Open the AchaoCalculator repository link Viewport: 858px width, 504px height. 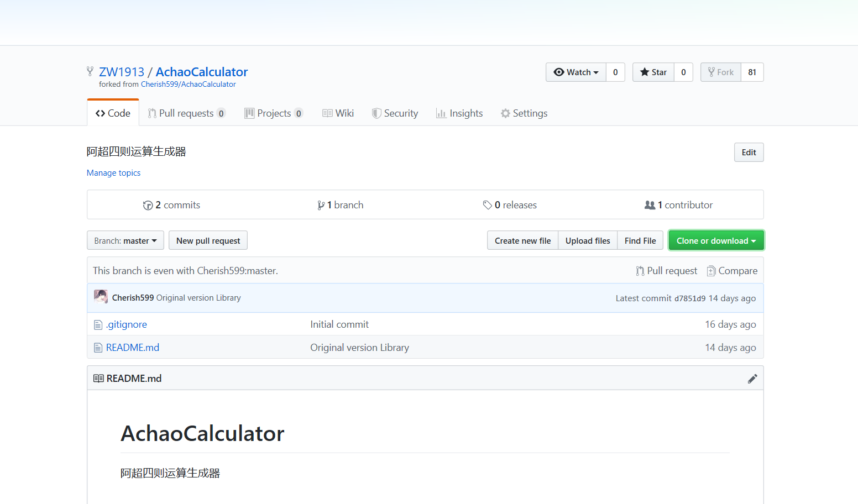[x=202, y=72]
